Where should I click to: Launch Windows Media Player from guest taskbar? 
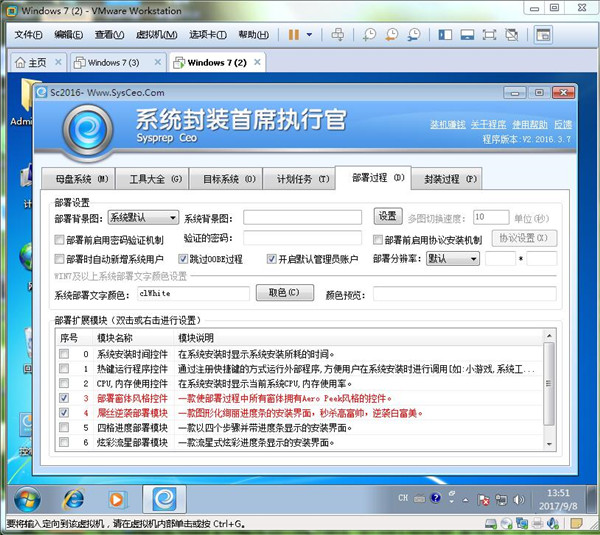116,499
